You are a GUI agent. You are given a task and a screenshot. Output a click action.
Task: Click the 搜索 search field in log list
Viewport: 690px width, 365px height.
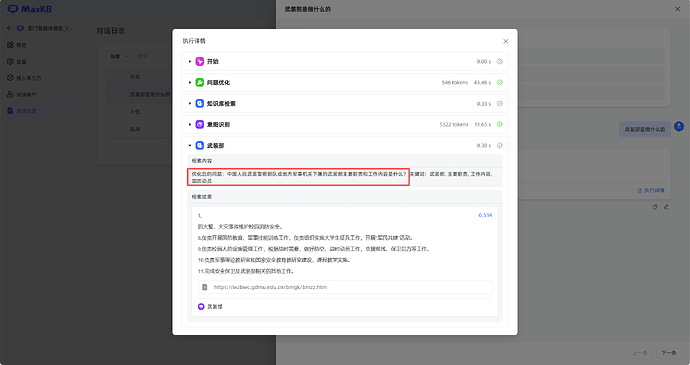coord(152,56)
